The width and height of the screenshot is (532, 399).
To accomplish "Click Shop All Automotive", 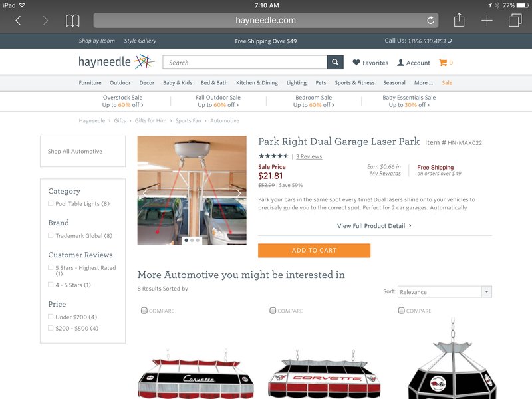I will [x=75, y=152].
